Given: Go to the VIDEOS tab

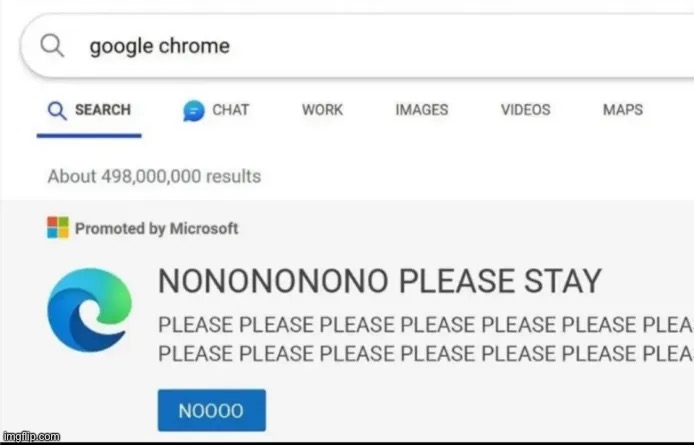Looking at the screenshot, I should tap(525, 110).
